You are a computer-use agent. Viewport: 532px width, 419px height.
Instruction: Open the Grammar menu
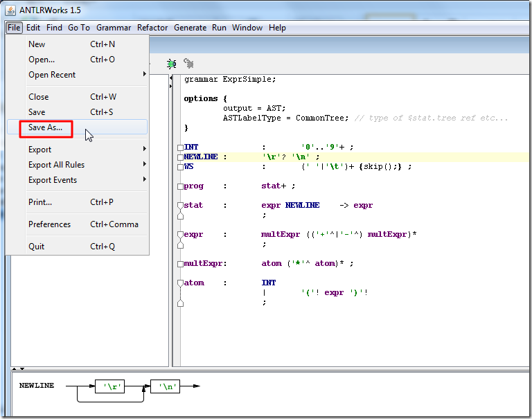[114, 28]
